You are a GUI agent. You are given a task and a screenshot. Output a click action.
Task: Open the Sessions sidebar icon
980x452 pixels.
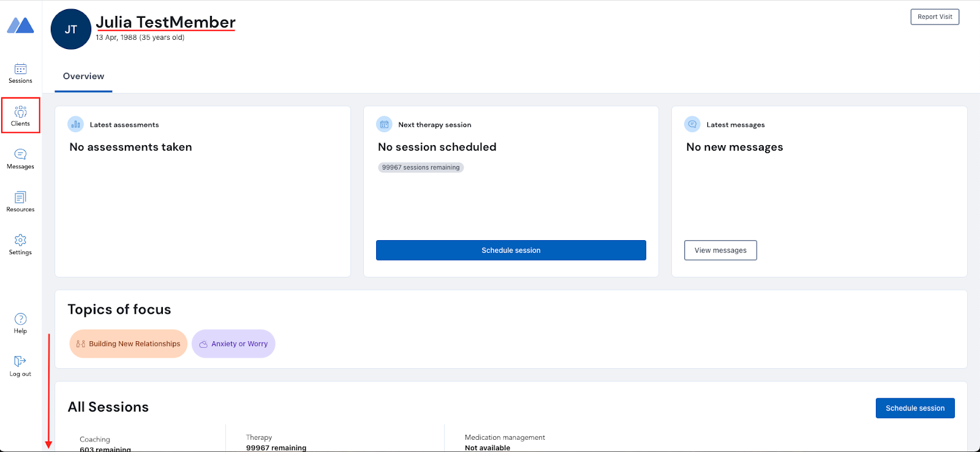click(x=20, y=69)
